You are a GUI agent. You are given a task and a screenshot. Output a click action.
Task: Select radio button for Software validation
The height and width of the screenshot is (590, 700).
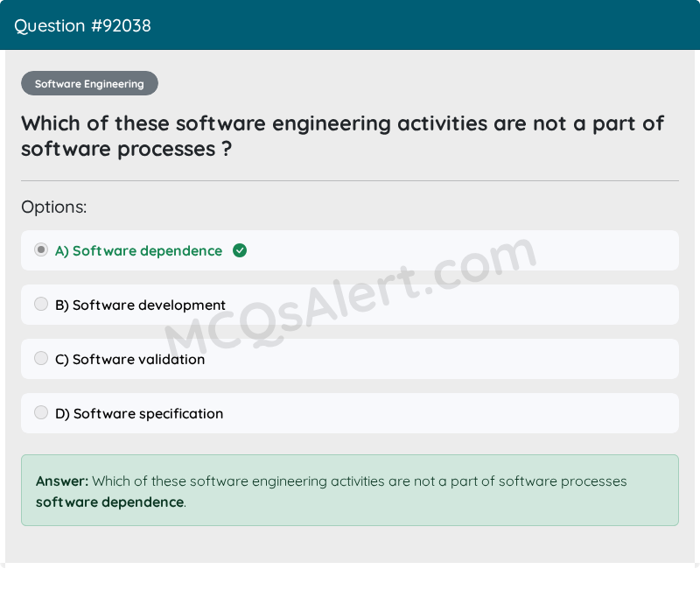pyautogui.click(x=41, y=358)
